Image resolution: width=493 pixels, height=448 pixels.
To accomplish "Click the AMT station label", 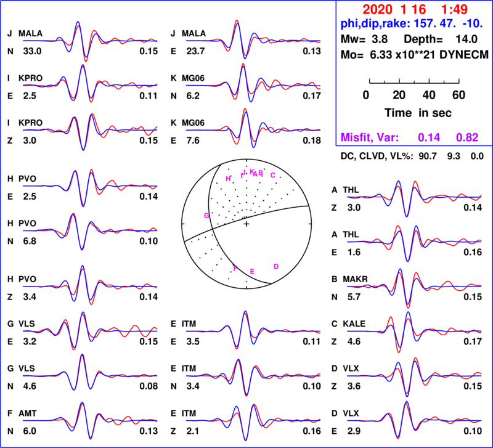I will (x=28, y=413).
